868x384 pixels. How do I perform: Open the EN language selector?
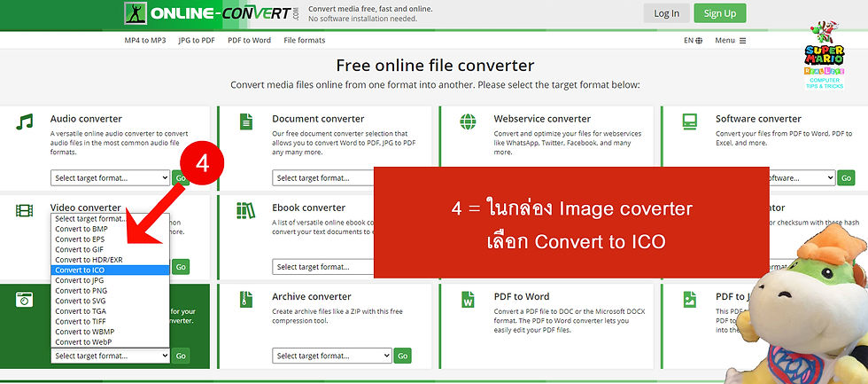(x=693, y=41)
